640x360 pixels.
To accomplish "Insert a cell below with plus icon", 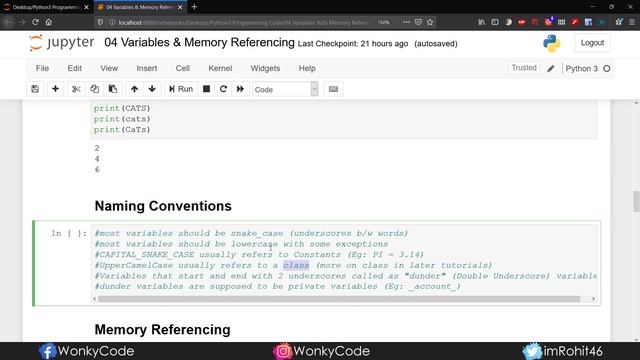I will click(55, 89).
